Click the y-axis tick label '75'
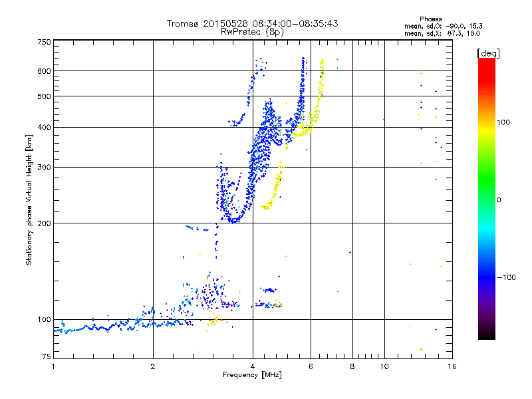The width and height of the screenshot is (532, 399). [x=47, y=356]
